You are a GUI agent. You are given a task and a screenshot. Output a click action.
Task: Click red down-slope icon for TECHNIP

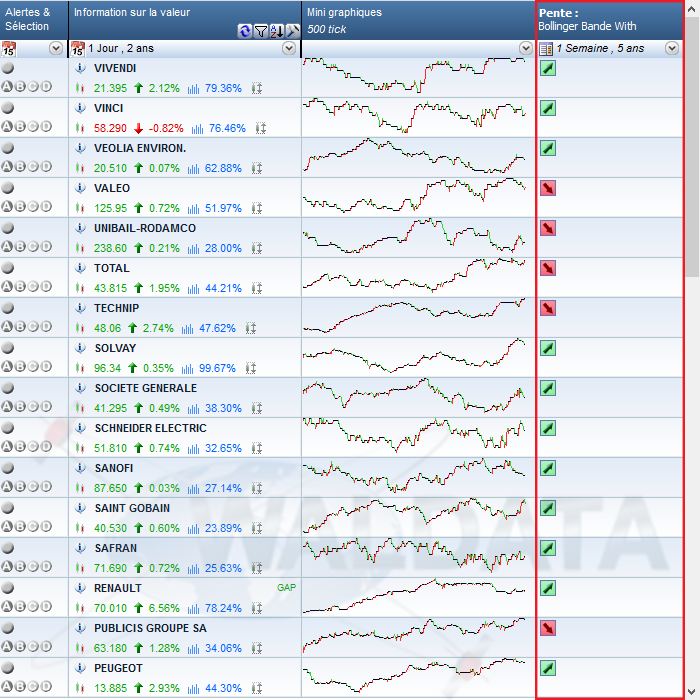[x=548, y=308]
